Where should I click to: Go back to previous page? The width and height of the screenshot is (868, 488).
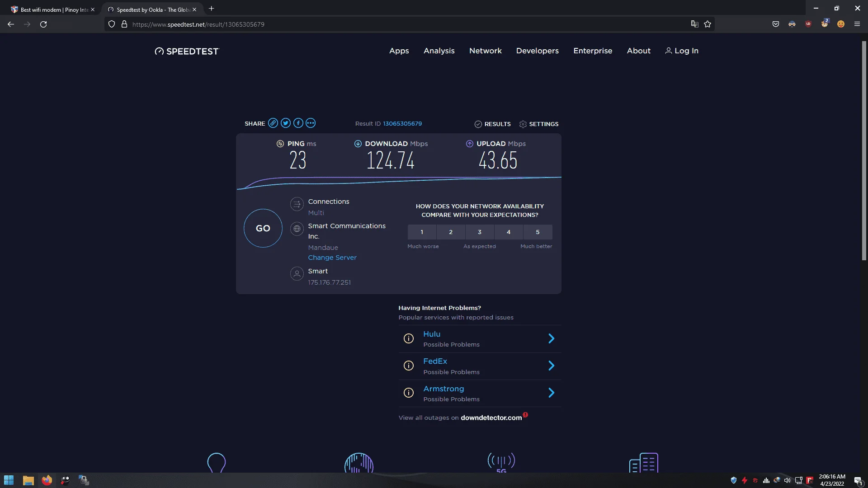(x=11, y=24)
